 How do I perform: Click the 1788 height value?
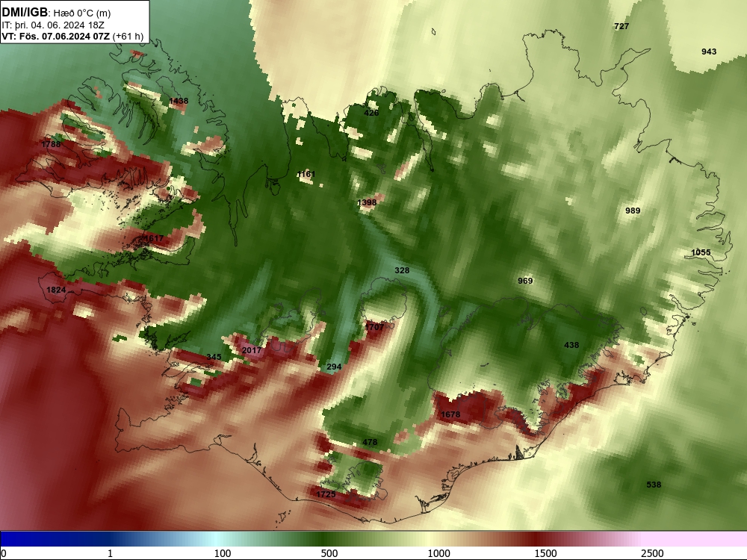pyautogui.click(x=51, y=144)
